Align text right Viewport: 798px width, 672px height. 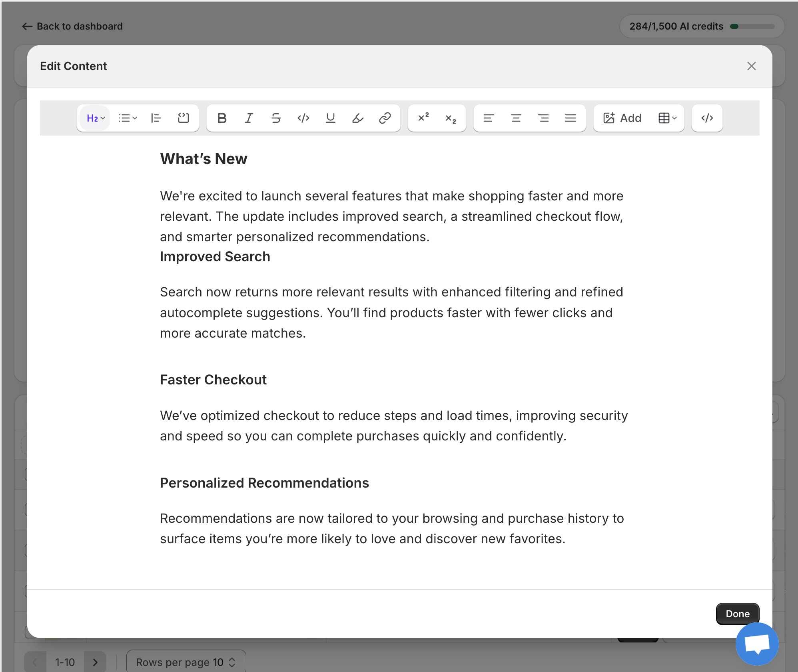(543, 118)
